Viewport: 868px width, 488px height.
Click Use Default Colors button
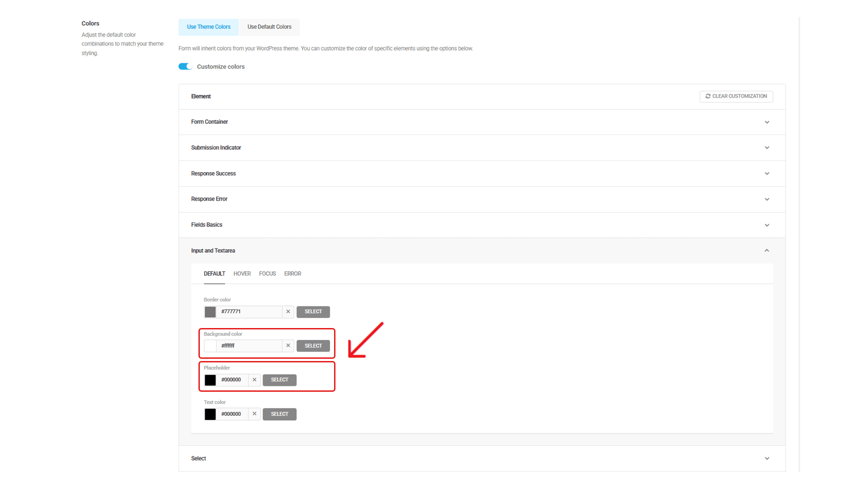pos(269,27)
